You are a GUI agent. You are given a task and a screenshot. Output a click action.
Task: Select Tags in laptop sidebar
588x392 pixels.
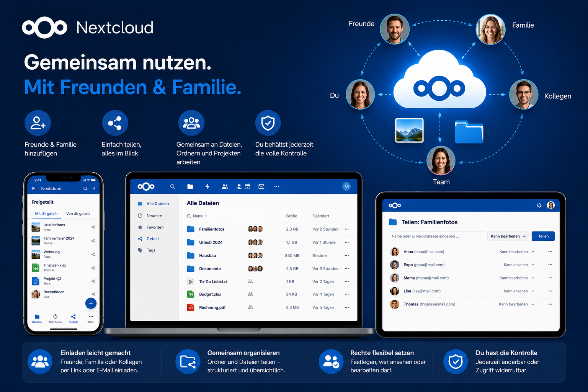[x=147, y=250]
